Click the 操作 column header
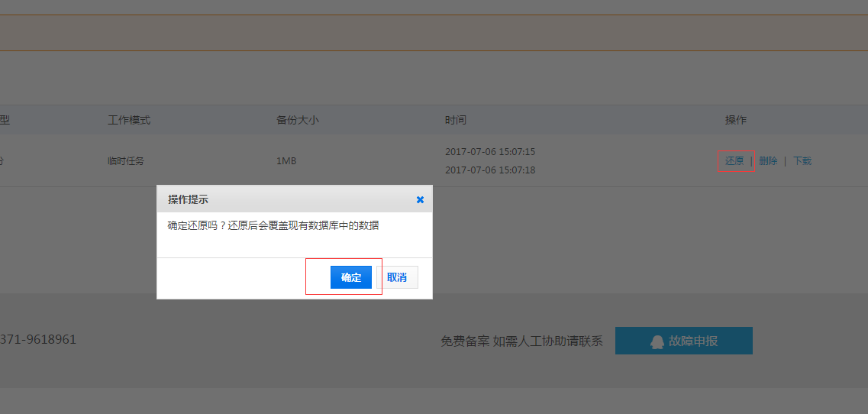Viewport: 868px width, 414px height. 735,120
